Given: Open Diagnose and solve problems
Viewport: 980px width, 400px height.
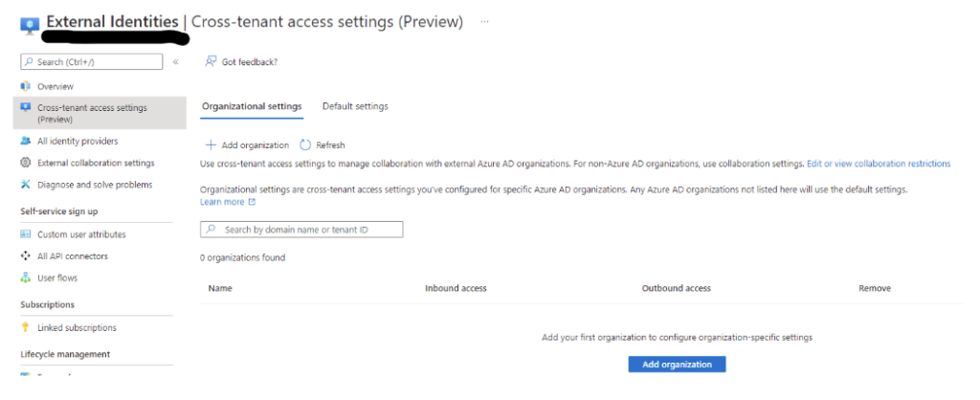Looking at the screenshot, I should click(95, 185).
